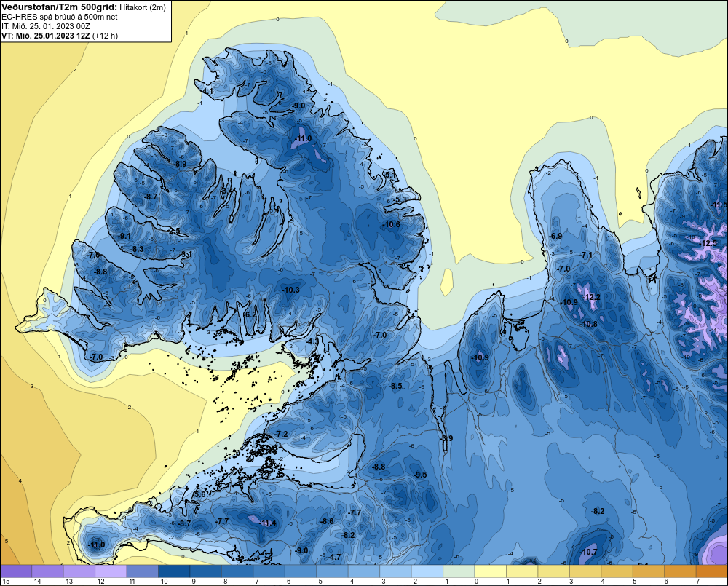The height and width of the screenshot is (586, 728).
Task: Click the legend tick label 7
Action: 697,582
